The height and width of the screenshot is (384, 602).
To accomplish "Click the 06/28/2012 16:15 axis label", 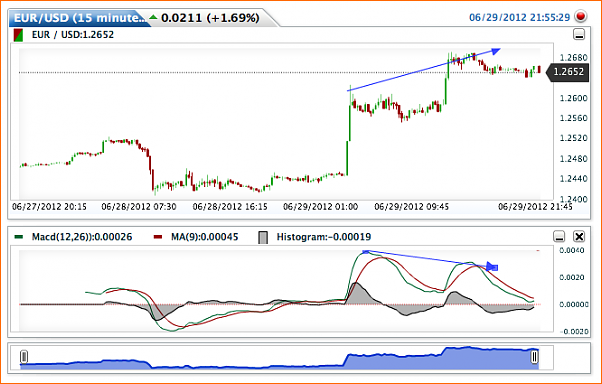I will (x=230, y=207).
